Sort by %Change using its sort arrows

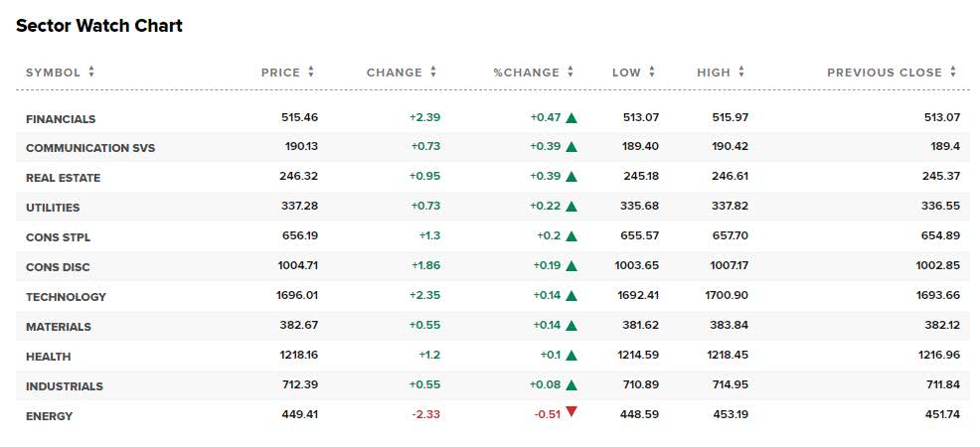pos(571,73)
